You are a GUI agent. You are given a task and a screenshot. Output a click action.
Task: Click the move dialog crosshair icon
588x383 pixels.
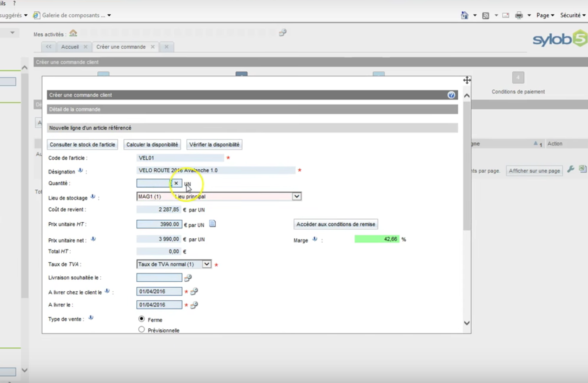pyautogui.click(x=467, y=80)
